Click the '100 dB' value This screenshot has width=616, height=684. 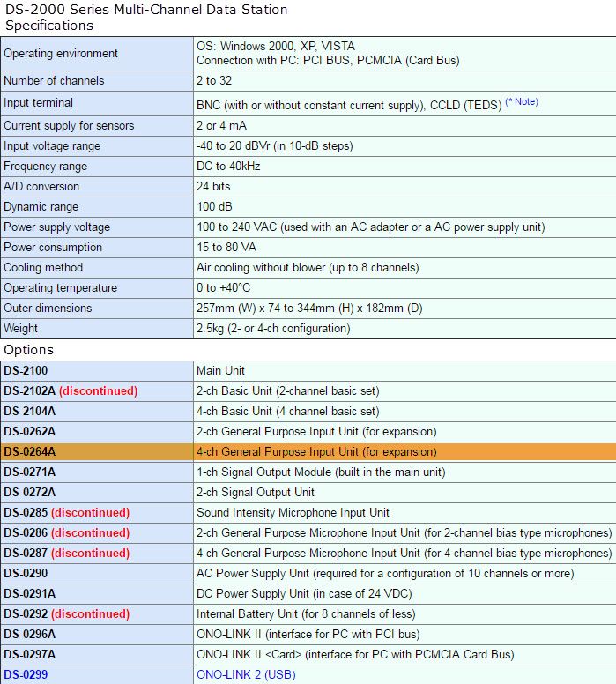214,207
